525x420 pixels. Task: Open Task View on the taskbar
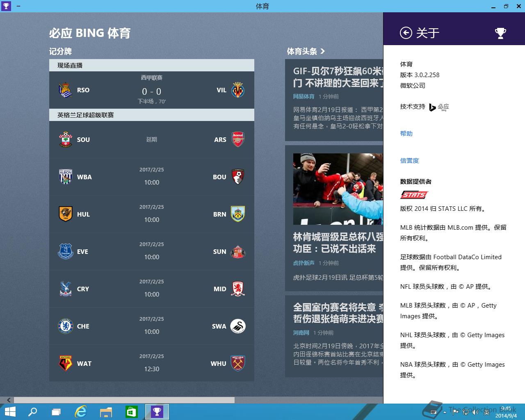[x=56, y=412]
